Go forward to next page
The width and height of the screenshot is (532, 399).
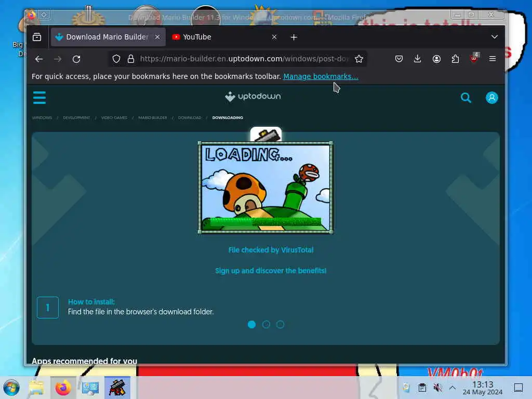point(58,59)
